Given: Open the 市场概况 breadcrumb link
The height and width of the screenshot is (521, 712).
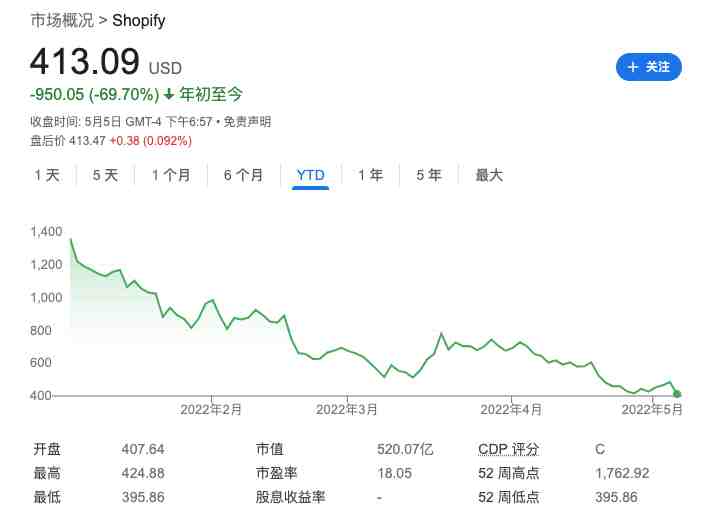Looking at the screenshot, I should (x=62, y=20).
